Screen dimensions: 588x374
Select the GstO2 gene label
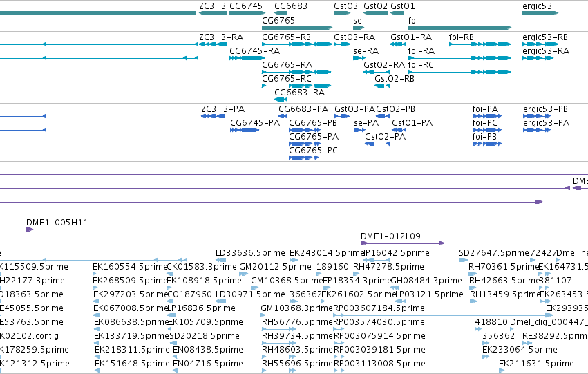pos(375,6)
